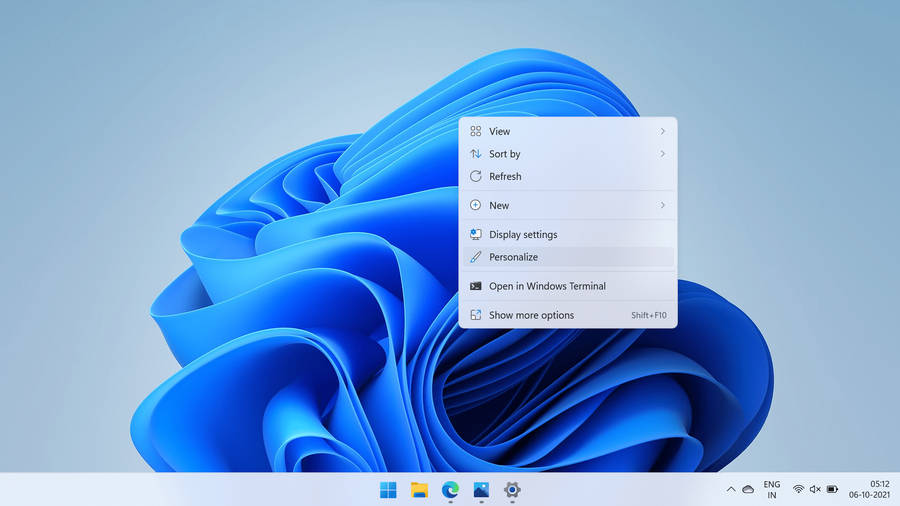Open the Sort by submenu
Viewport: 900px width, 506px height.
pyautogui.click(x=568, y=154)
